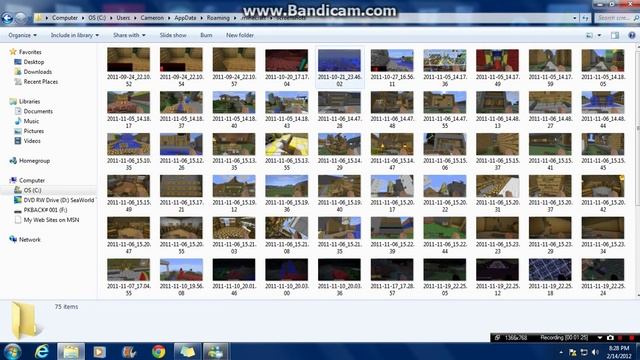
Task: Click Roaming in the address breadcrumb
Action: click(x=218, y=18)
